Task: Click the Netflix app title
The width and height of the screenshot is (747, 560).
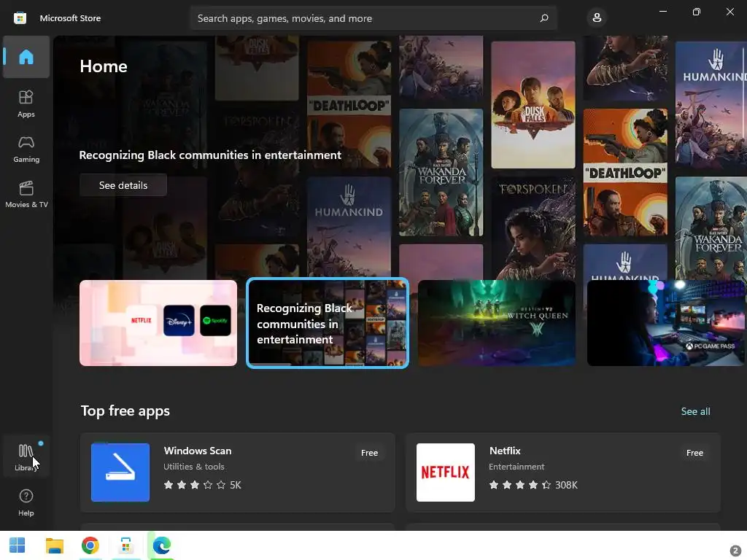Action: click(505, 451)
